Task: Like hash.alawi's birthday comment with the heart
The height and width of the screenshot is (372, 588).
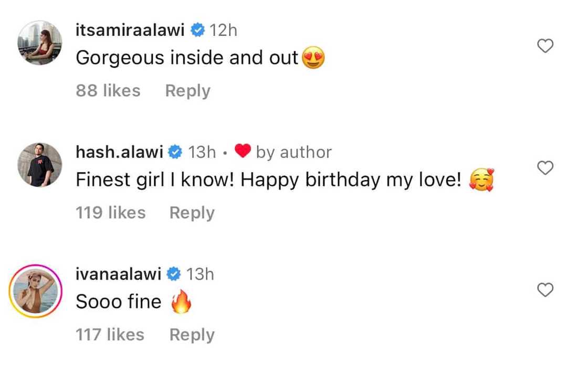Action: (x=546, y=168)
